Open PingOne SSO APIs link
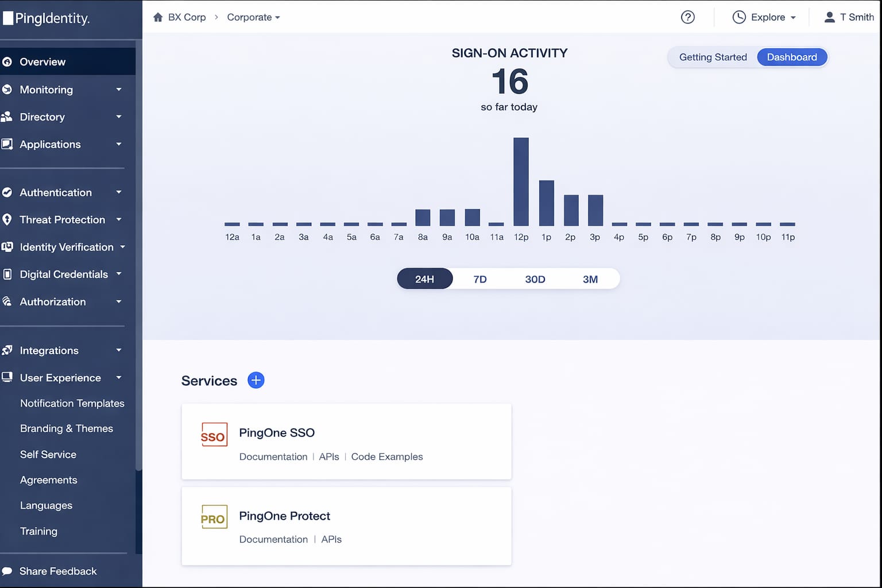Screen dimensions: 882x588 point(329,457)
